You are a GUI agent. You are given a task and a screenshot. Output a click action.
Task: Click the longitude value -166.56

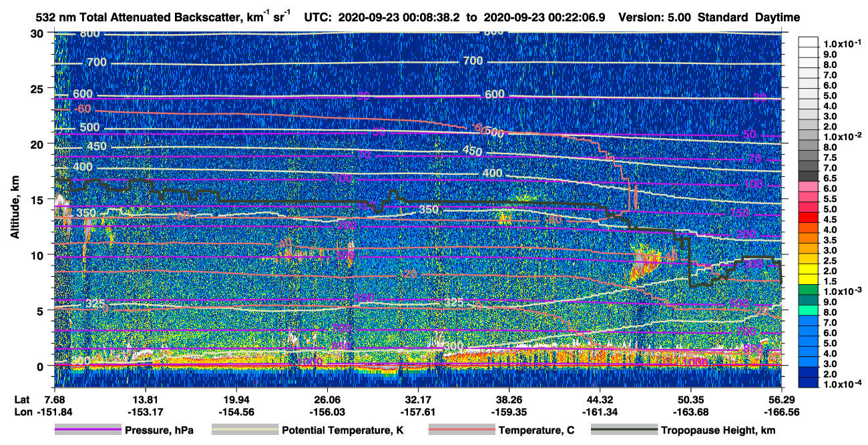pyautogui.click(x=782, y=411)
